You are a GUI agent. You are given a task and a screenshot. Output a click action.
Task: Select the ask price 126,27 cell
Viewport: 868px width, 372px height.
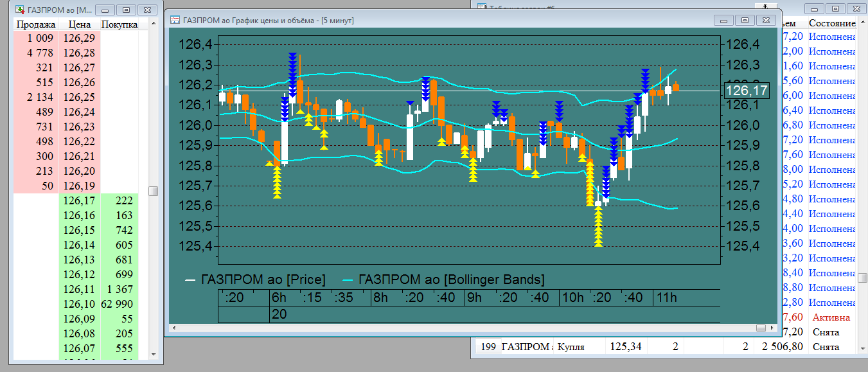(x=80, y=68)
